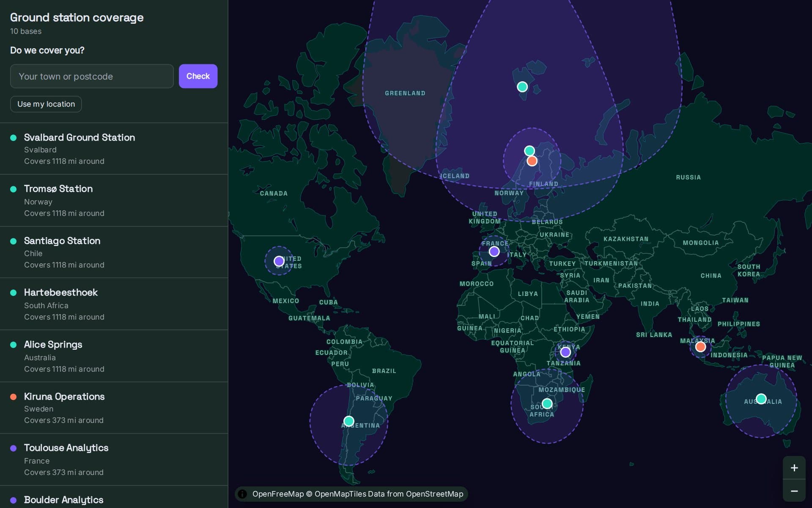Screen dimensions: 812x508
Task: Select the Santiago marker over Argentina
Action: pos(349,421)
